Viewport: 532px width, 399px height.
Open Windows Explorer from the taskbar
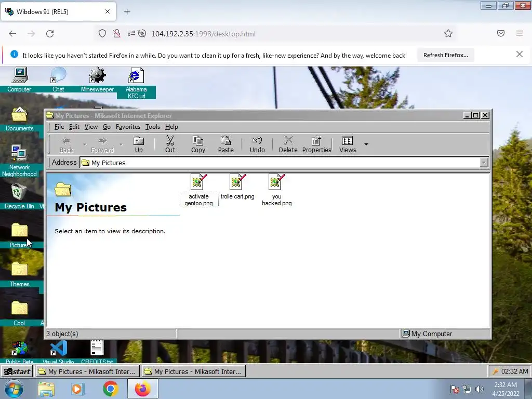click(46, 389)
